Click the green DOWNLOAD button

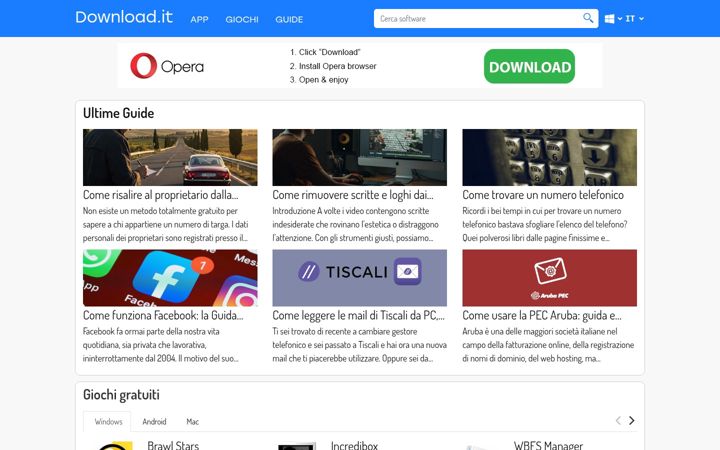(529, 67)
